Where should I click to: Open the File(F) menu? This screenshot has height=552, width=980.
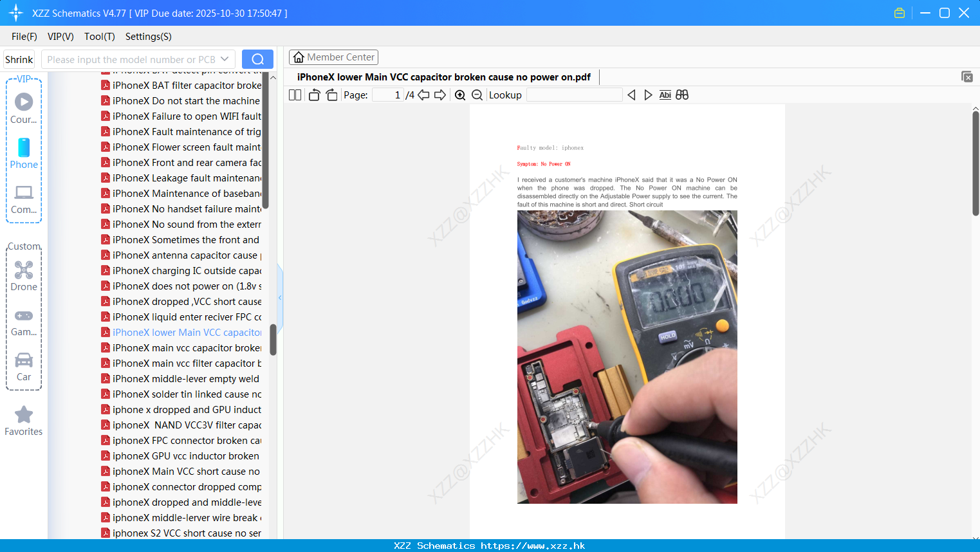coord(24,37)
